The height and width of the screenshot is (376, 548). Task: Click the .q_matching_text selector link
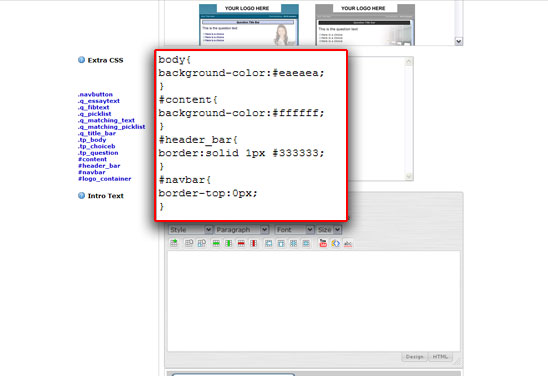coord(106,120)
